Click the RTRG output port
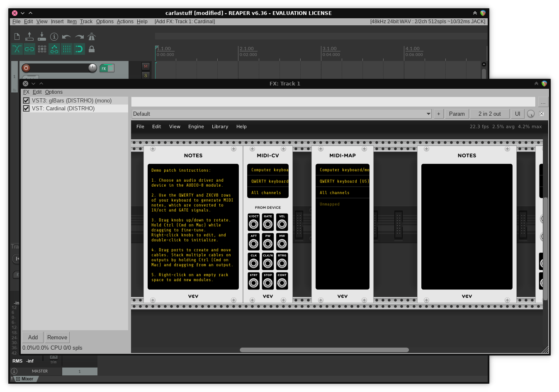 click(x=282, y=263)
